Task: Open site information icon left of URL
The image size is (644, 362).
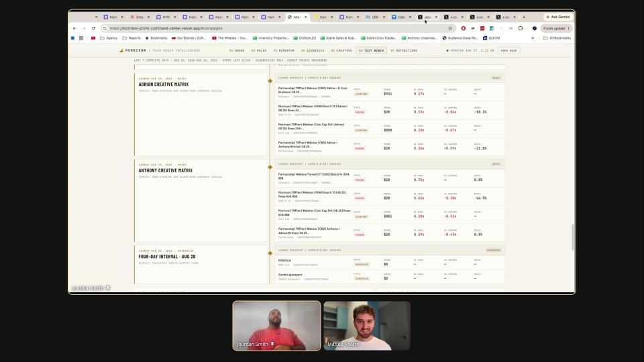Action: tap(105, 28)
